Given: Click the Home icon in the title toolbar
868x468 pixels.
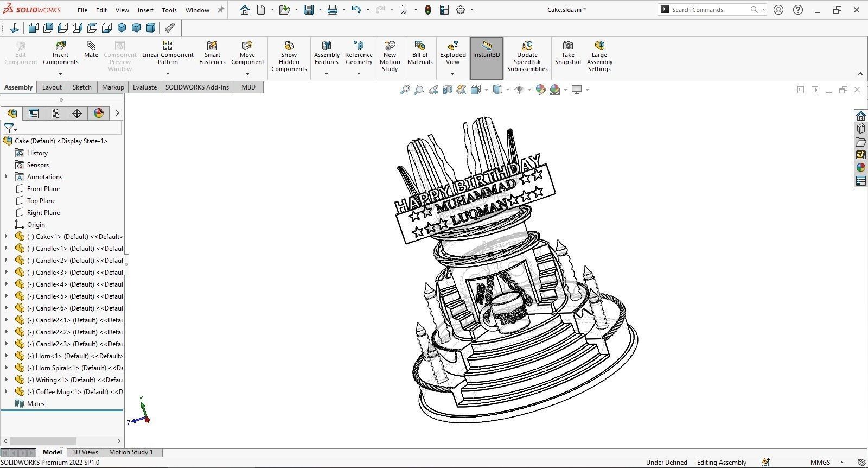Looking at the screenshot, I should 245,10.
